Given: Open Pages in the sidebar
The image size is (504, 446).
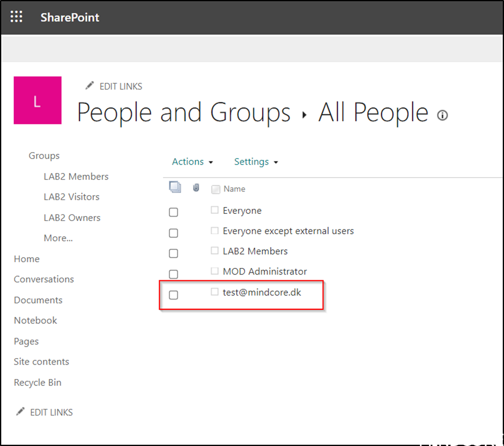Looking at the screenshot, I should tap(26, 341).
